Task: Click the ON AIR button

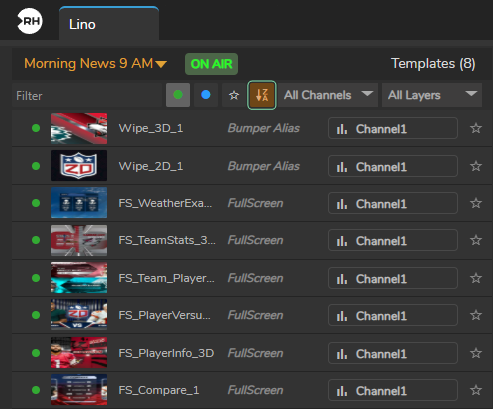Action: click(x=211, y=64)
